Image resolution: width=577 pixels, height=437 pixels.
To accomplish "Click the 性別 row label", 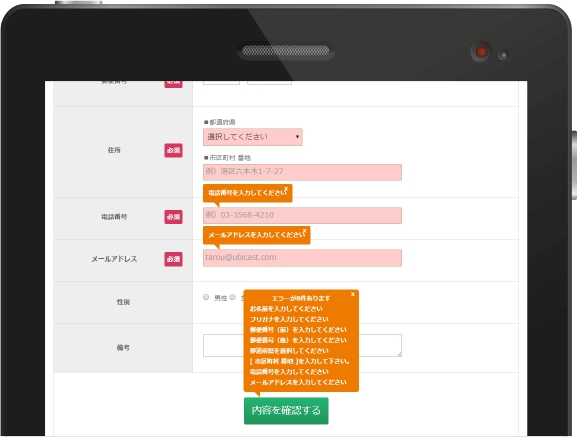I will pyautogui.click(x=123, y=302).
